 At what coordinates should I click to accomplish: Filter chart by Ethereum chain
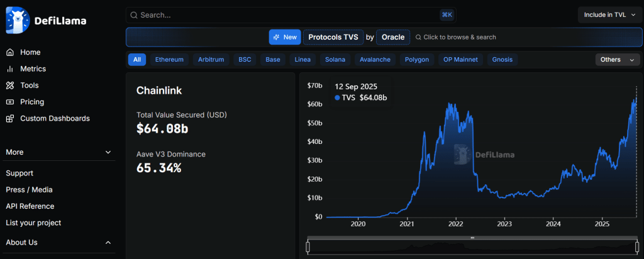(169, 60)
